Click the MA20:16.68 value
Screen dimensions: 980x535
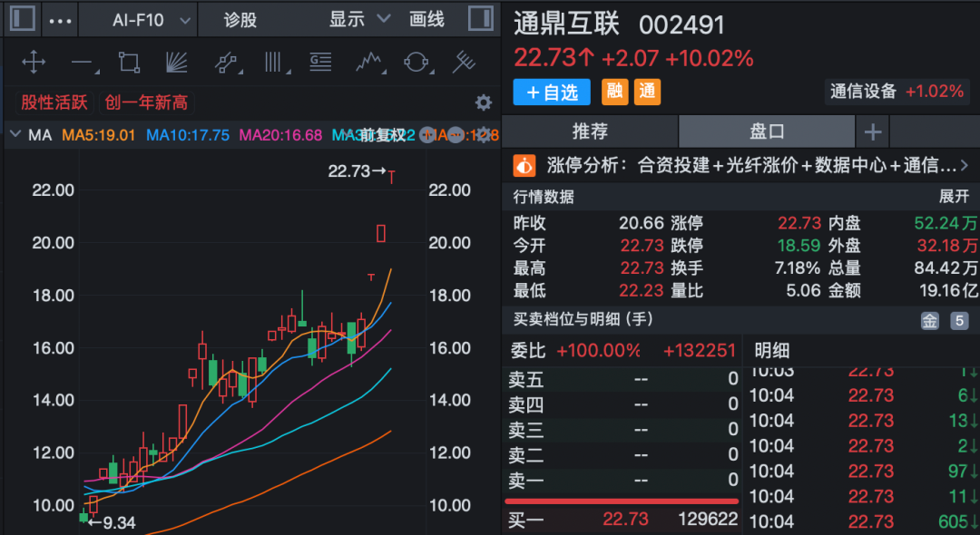(280, 135)
